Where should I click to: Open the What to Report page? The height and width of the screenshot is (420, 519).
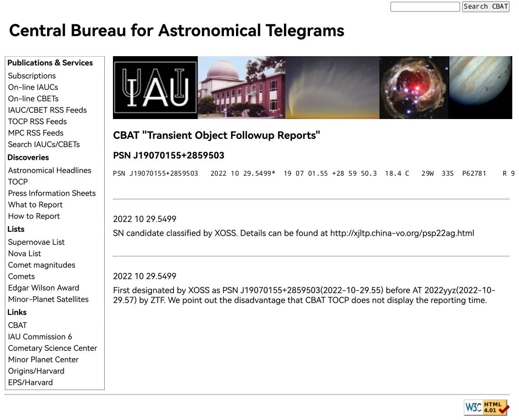pos(36,204)
